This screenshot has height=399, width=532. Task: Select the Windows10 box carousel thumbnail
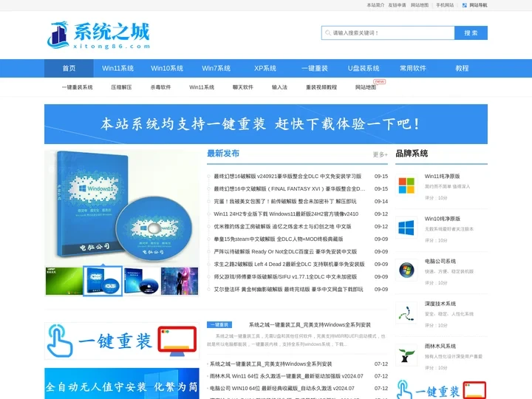pos(103,281)
